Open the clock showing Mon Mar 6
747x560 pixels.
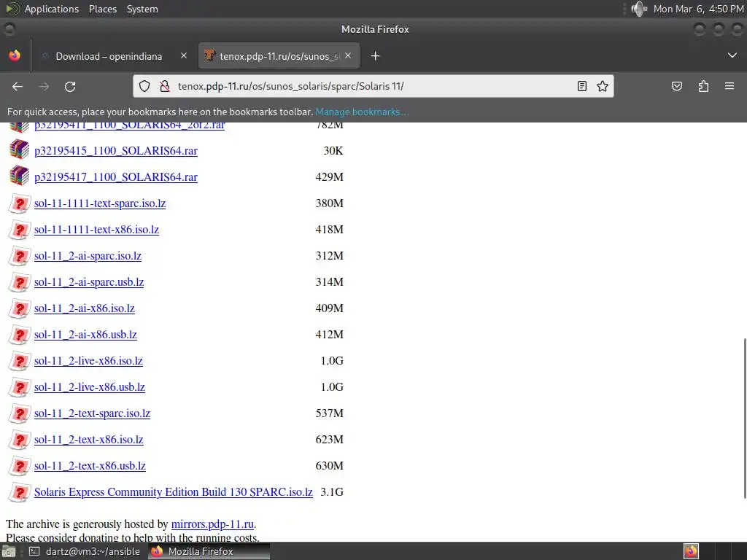pos(698,9)
